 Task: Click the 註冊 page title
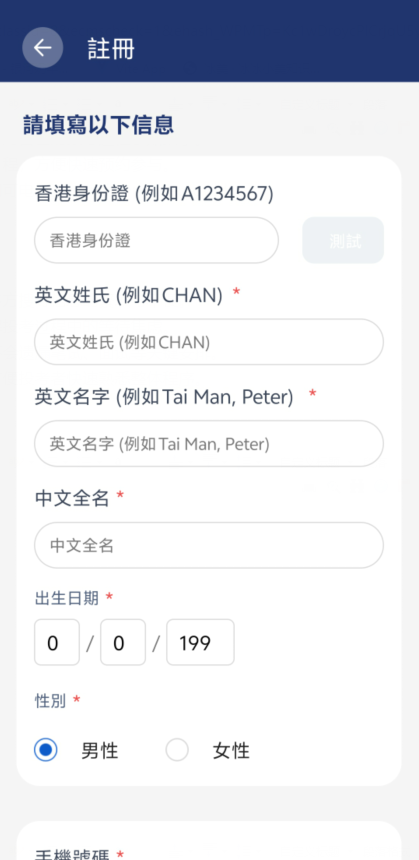[111, 49]
